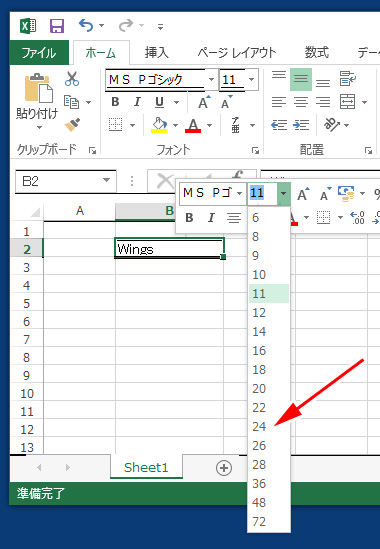
Task: Click the Paste clipboard icon
Action: coord(38,88)
